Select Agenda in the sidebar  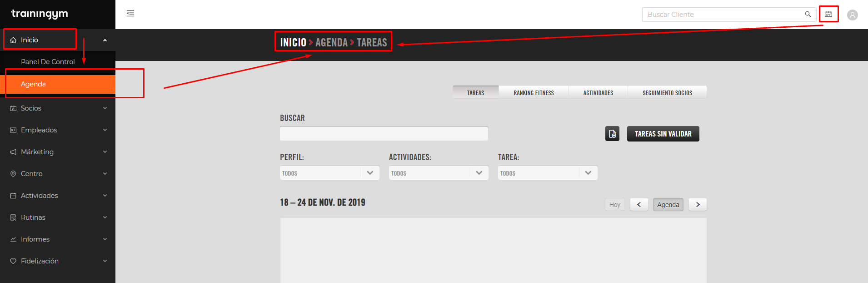click(58, 84)
